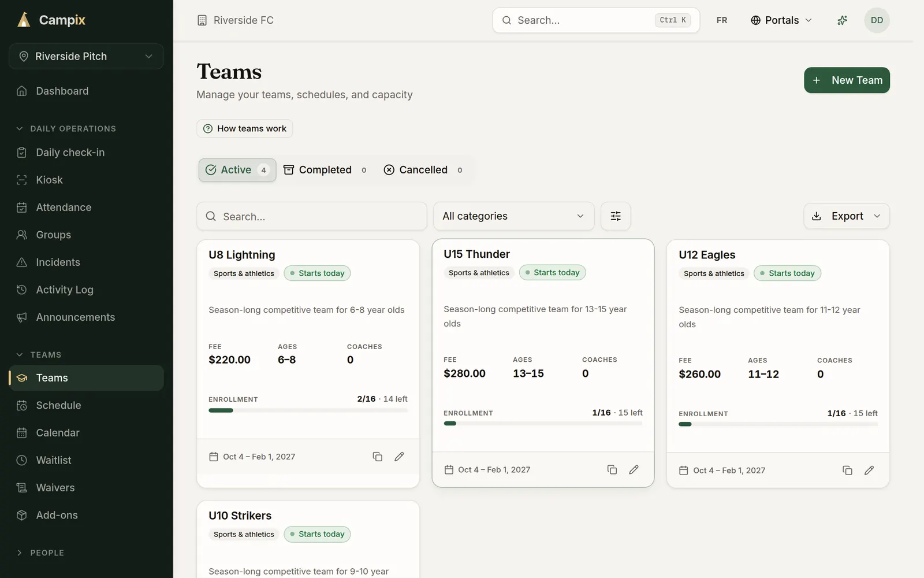924x578 pixels.
Task: Open the Calendar page
Action: point(87,433)
